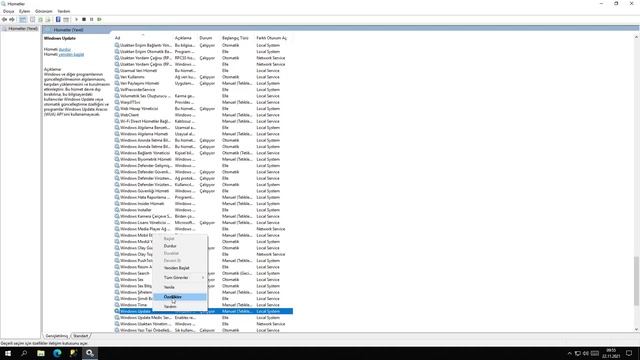The width and height of the screenshot is (640, 360).
Task: Show hidden tray icons chevron
Action: point(569,353)
